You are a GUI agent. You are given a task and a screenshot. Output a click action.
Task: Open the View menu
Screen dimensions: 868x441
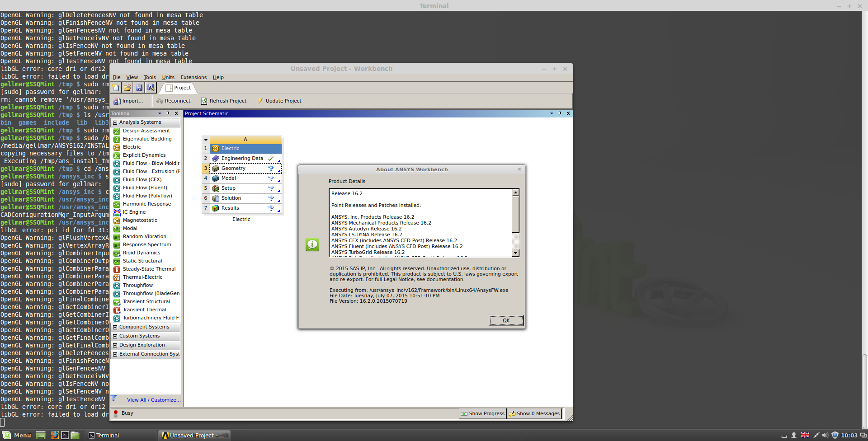(132, 77)
